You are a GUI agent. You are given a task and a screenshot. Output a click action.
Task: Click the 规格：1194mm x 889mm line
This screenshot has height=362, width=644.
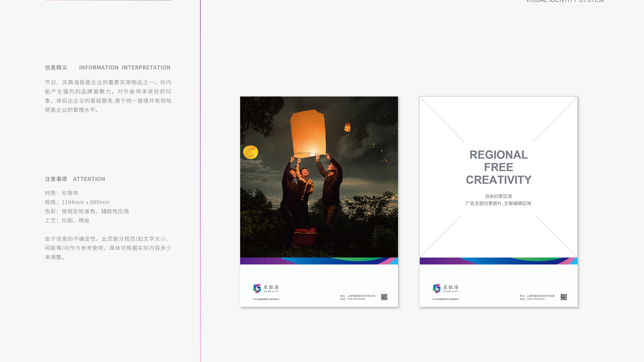[x=77, y=202]
